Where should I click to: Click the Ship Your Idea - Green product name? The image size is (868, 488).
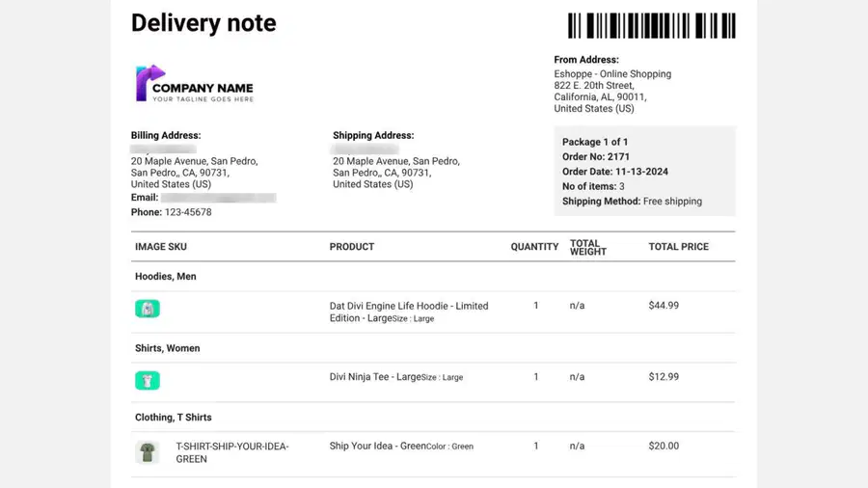point(377,446)
